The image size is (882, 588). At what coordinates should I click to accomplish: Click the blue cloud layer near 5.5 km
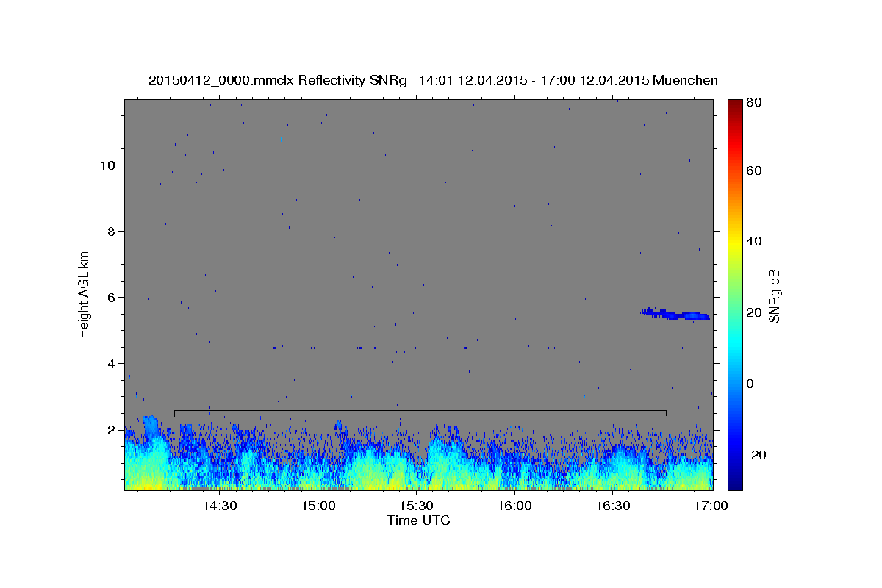click(x=675, y=314)
